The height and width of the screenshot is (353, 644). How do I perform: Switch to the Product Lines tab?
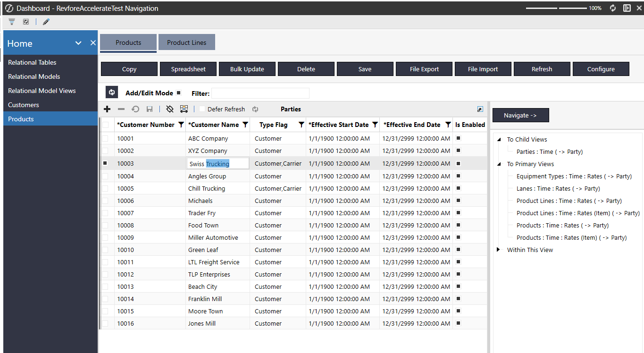(186, 42)
